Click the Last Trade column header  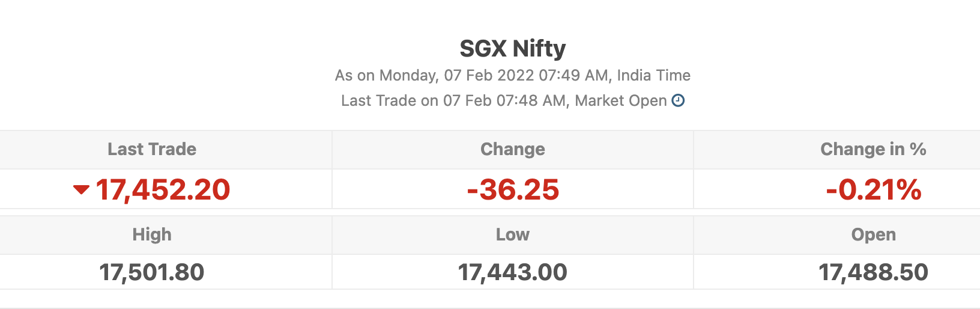[152, 149]
